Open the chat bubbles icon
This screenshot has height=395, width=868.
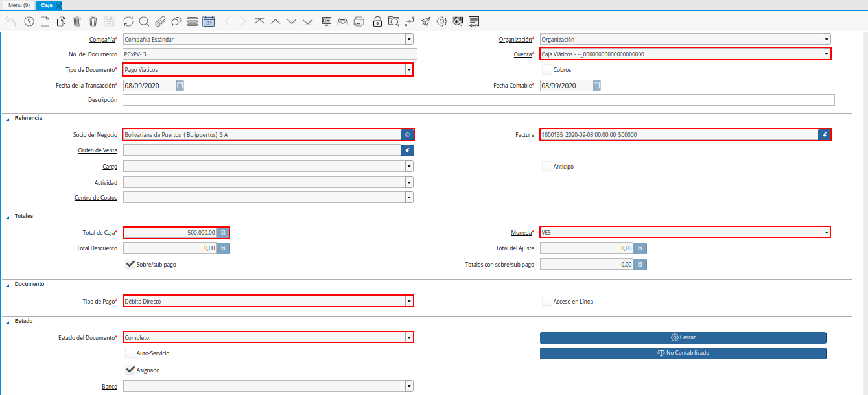click(x=176, y=21)
